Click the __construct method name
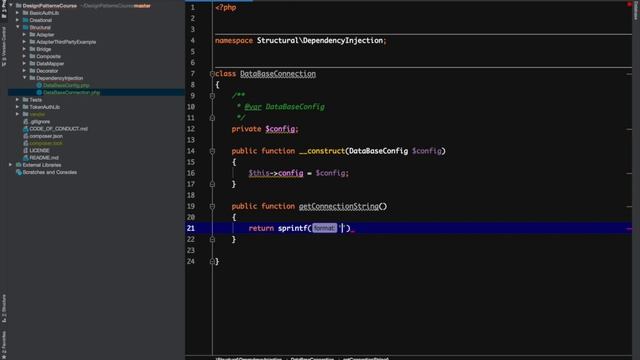Screen dimensions: 640x360 [322, 151]
